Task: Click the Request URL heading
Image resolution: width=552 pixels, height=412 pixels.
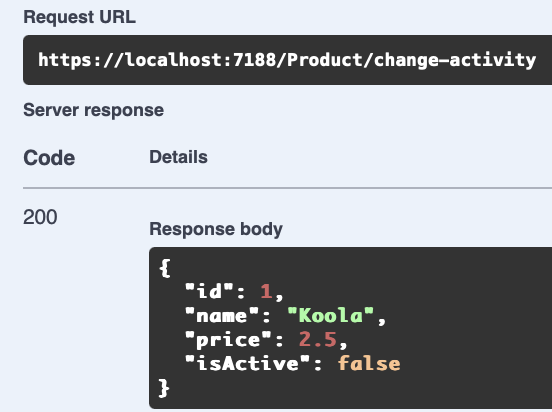Action: [x=80, y=17]
